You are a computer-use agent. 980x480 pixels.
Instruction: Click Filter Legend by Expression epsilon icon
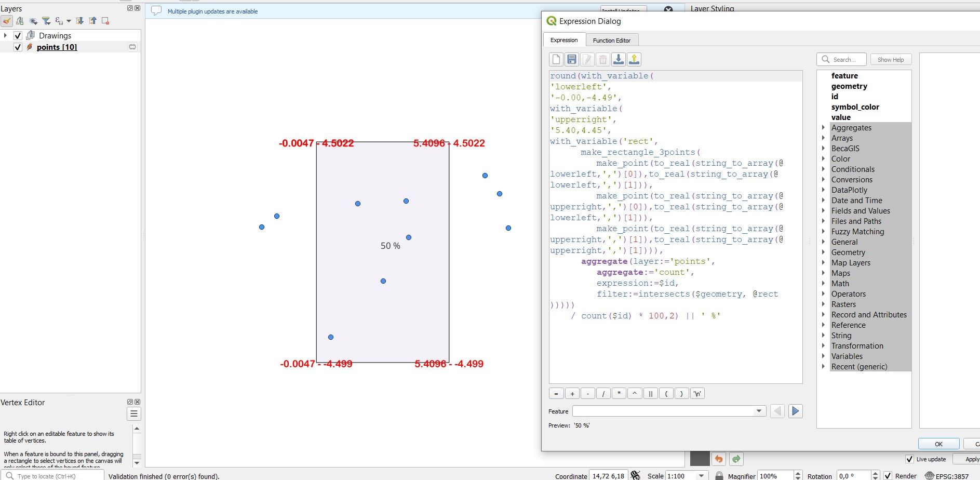point(59,21)
